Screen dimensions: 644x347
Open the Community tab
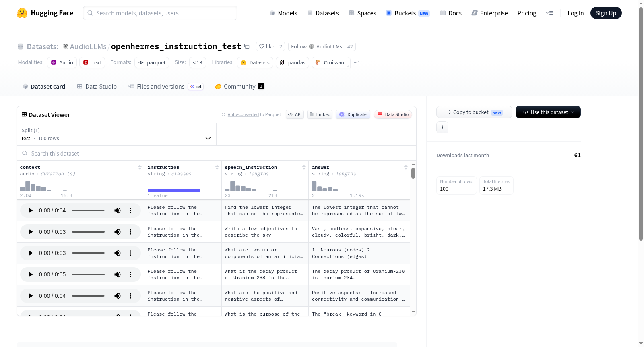(239, 87)
